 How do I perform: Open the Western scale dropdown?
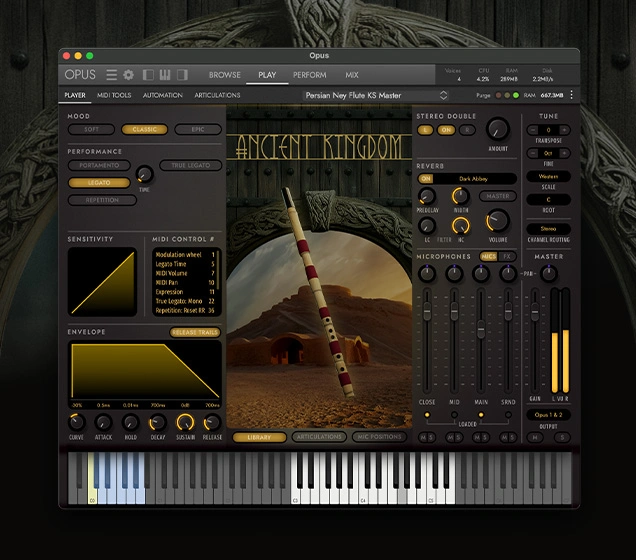[x=548, y=176]
